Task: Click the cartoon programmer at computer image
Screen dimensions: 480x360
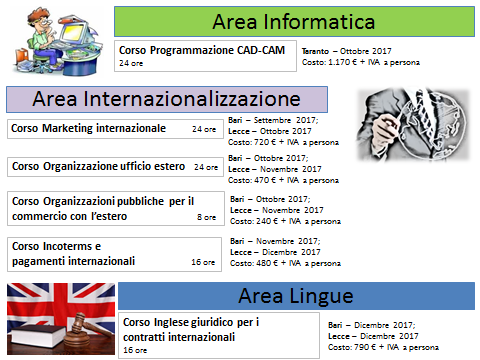Action: [x=58, y=42]
